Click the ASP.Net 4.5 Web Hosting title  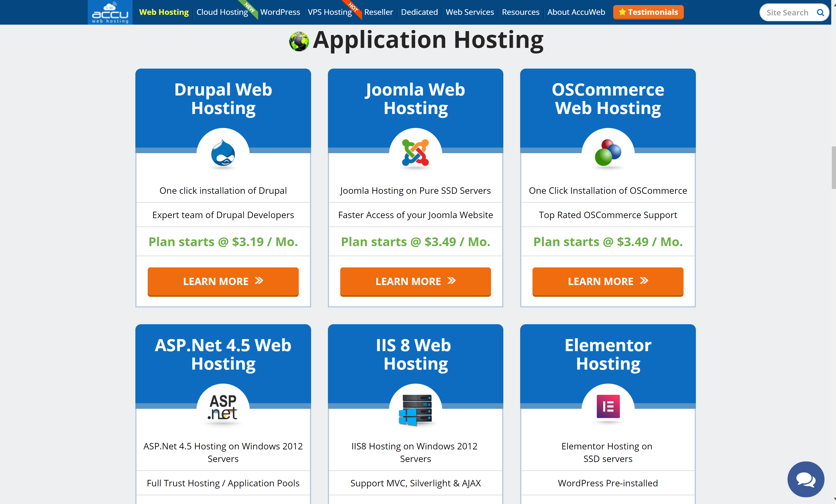(x=223, y=354)
